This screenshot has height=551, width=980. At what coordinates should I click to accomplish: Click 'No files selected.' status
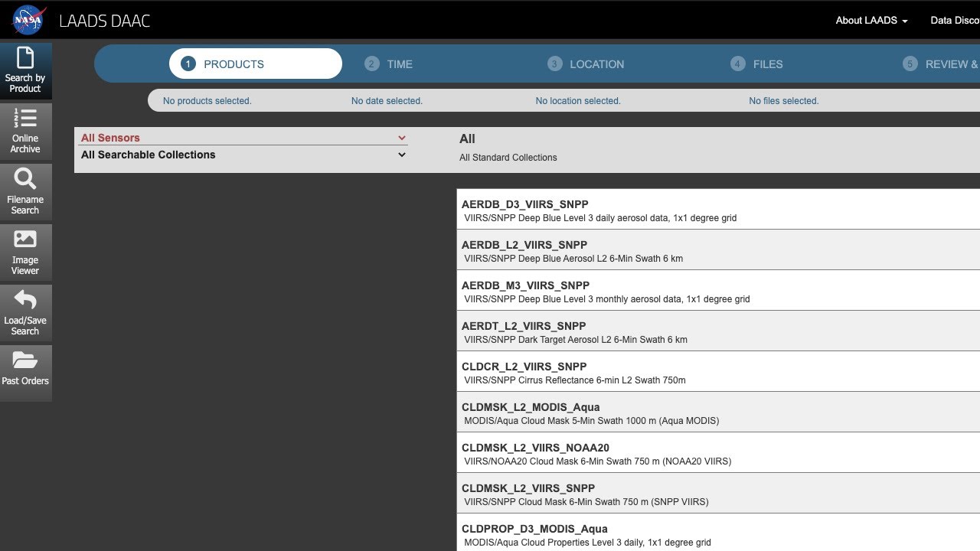click(784, 101)
